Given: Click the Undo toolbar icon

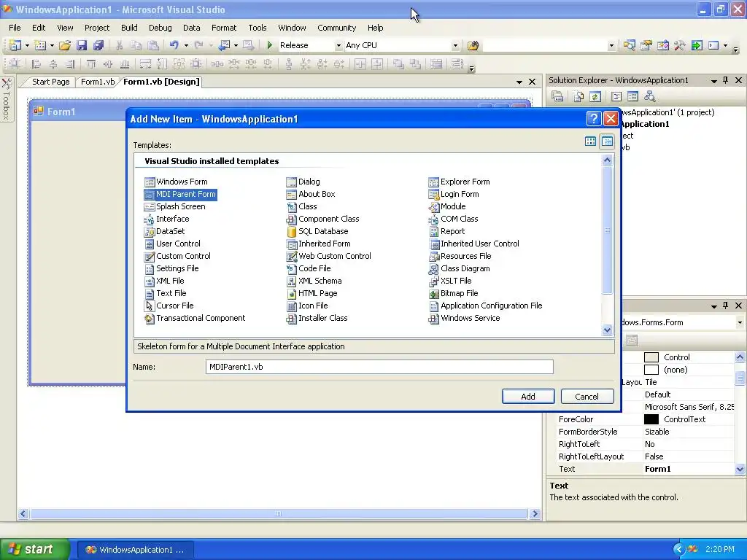Looking at the screenshot, I should [174, 45].
